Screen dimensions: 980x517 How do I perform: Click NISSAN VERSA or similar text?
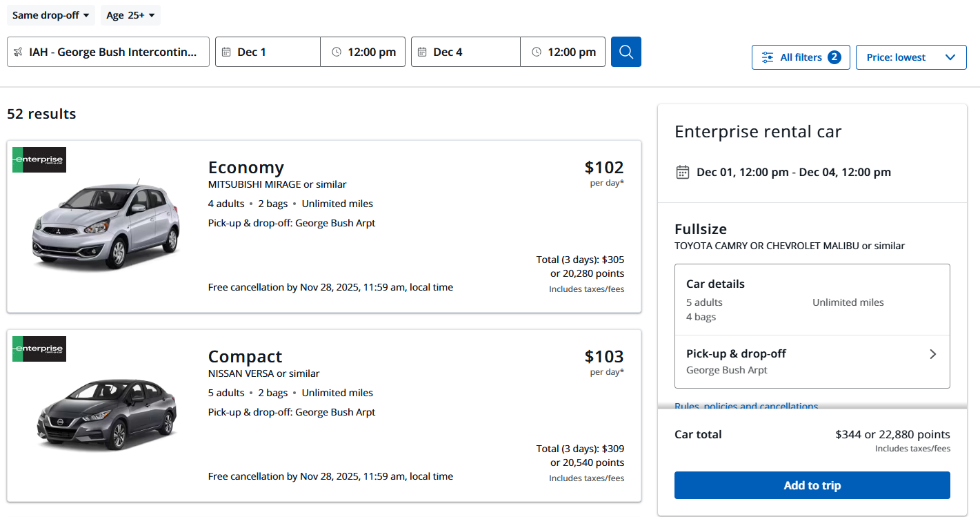coord(264,373)
